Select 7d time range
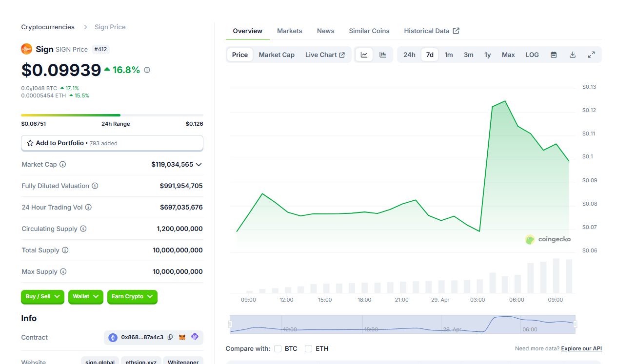Viewport: 637px width, 364px height. pos(430,55)
